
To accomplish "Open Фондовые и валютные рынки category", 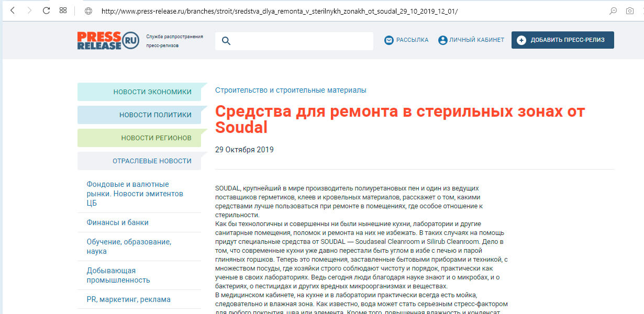I will tap(135, 194).
